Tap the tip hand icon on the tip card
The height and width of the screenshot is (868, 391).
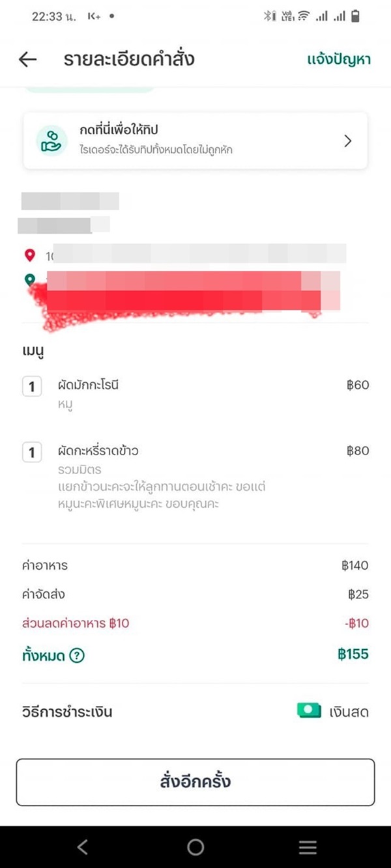point(51,140)
